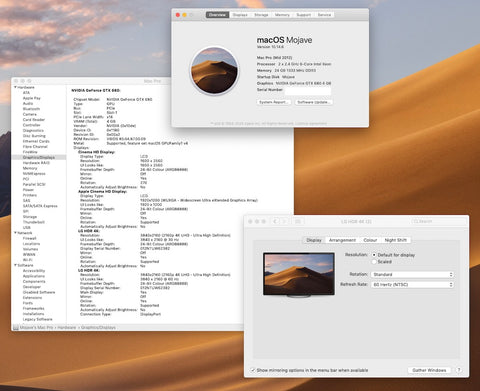Collapse the Hardware section in the sidebar
480x391 pixels.
click(x=15, y=87)
